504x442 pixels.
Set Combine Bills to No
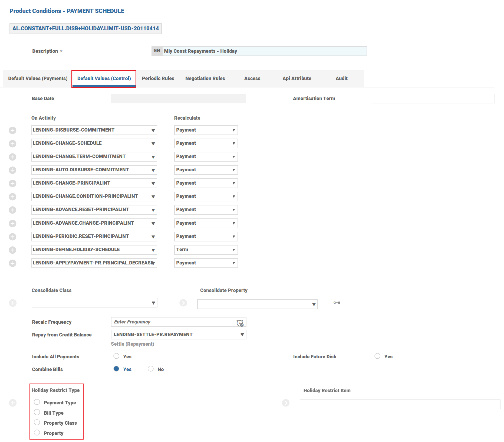151,369
